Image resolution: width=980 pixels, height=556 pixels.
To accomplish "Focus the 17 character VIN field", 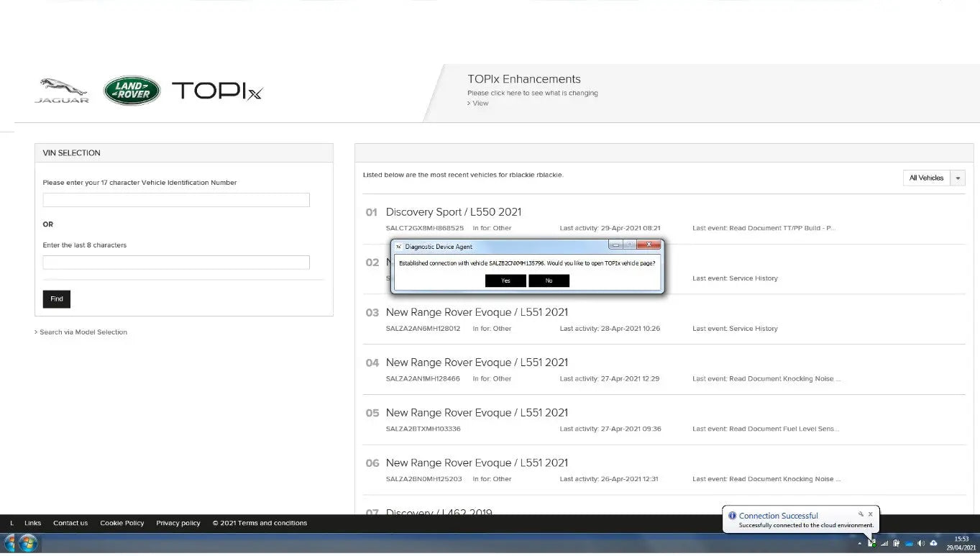I will click(176, 200).
